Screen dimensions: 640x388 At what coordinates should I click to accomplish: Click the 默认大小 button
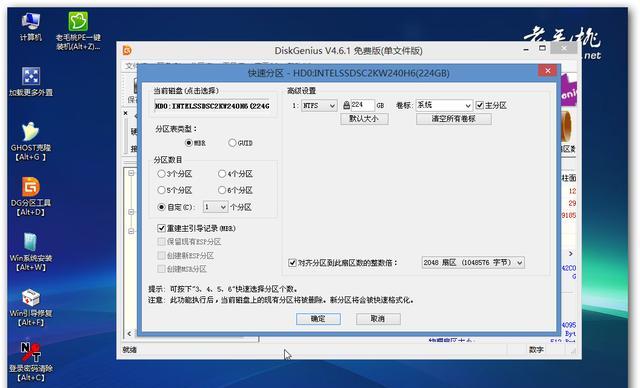tap(364, 119)
